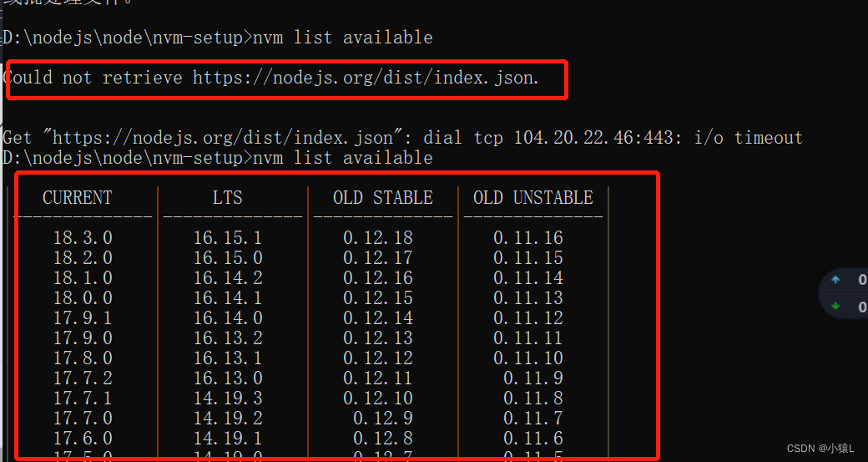Click old stable version 0.12.17
Viewport: 868px width, 462px height.
pos(378,257)
